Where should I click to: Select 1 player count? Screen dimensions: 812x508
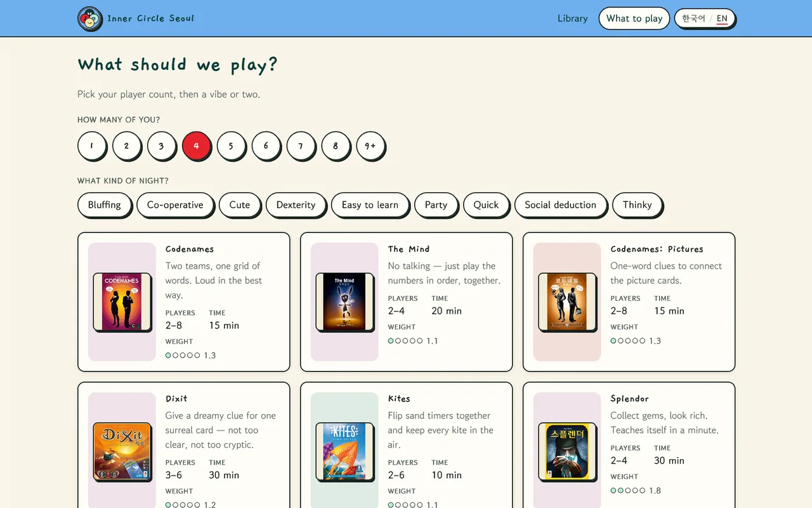(x=92, y=146)
